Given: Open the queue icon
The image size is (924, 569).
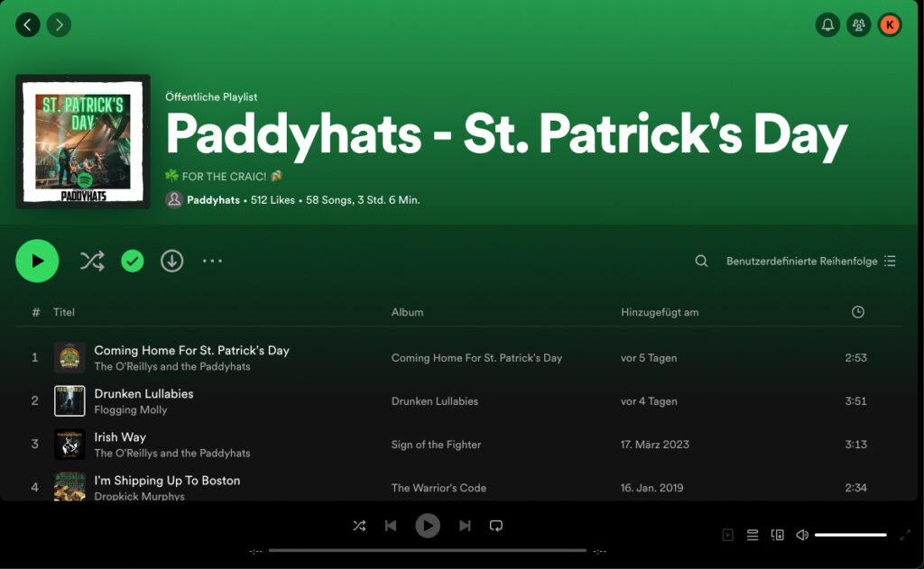Looking at the screenshot, I should point(753,535).
